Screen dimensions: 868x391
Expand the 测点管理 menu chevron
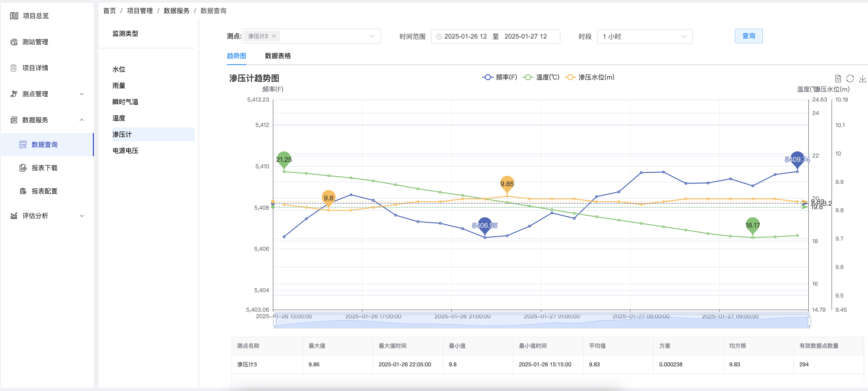pyautogui.click(x=82, y=94)
